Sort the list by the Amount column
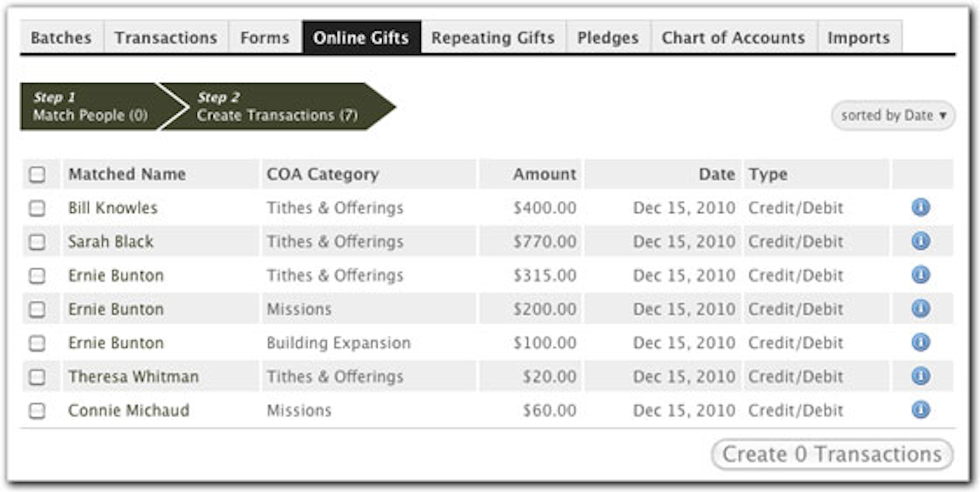 (545, 174)
